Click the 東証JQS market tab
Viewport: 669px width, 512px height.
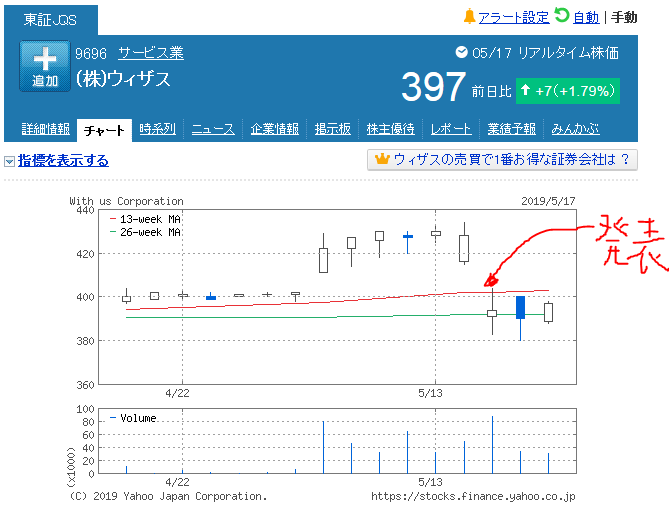pos(50,20)
